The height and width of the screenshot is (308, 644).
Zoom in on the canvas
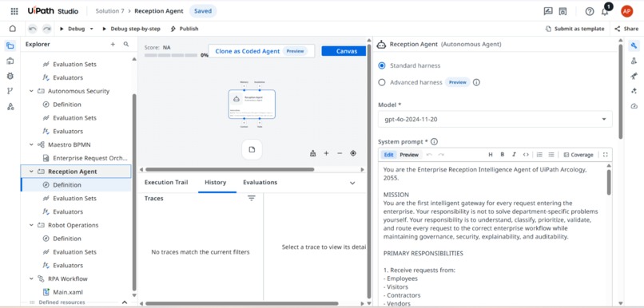326,153
